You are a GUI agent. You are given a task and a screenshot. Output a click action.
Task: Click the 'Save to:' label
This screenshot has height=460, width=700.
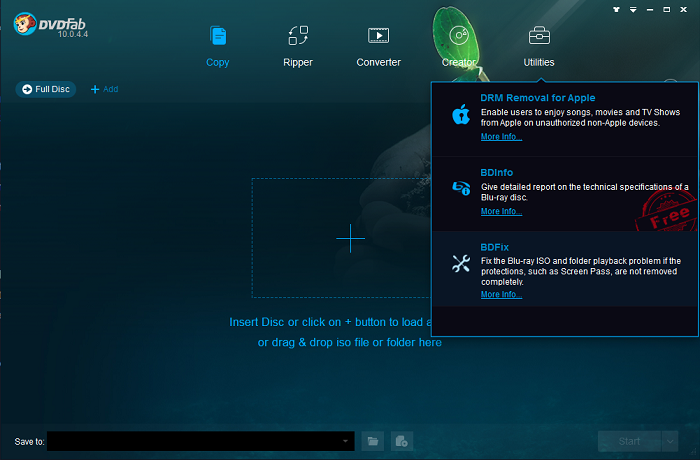29,442
